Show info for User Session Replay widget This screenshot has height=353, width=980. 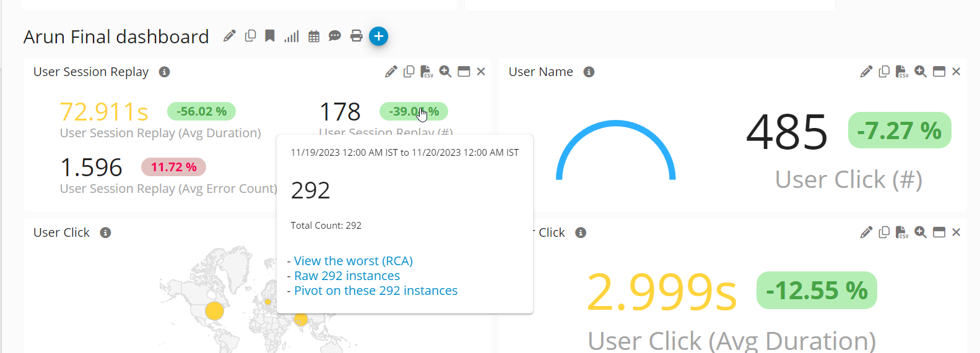tap(165, 72)
